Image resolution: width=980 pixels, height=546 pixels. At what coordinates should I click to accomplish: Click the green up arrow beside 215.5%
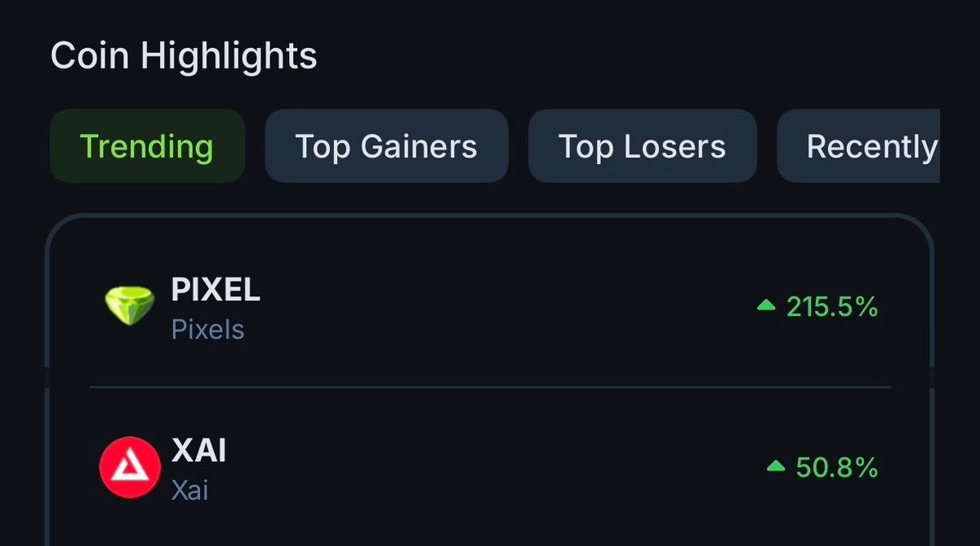(x=765, y=305)
